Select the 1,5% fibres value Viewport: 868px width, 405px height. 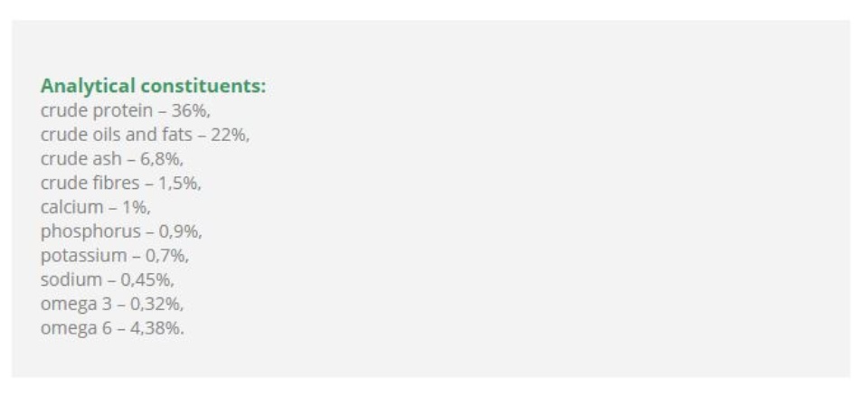pos(180,184)
